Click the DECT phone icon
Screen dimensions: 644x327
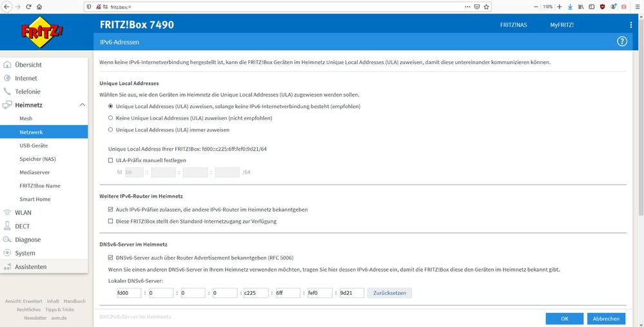pos(7,226)
